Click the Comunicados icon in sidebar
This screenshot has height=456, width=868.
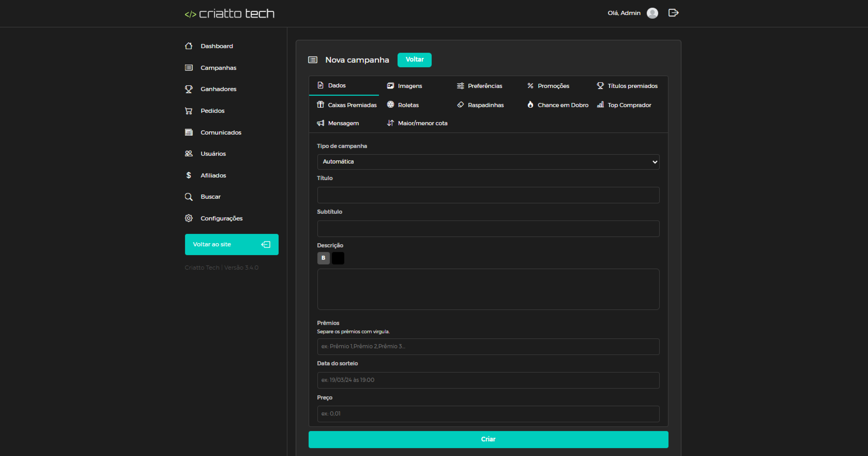[189, 132]
